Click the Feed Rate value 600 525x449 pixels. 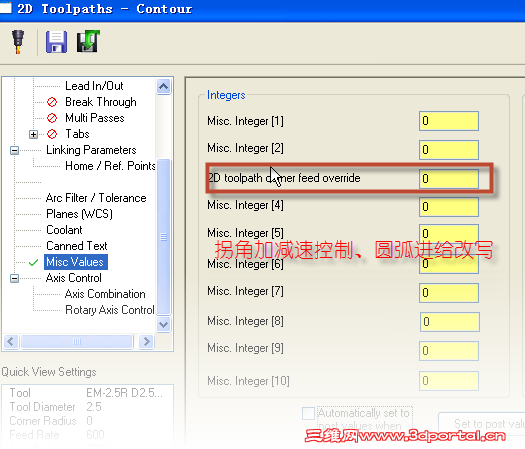coord(95,435)
